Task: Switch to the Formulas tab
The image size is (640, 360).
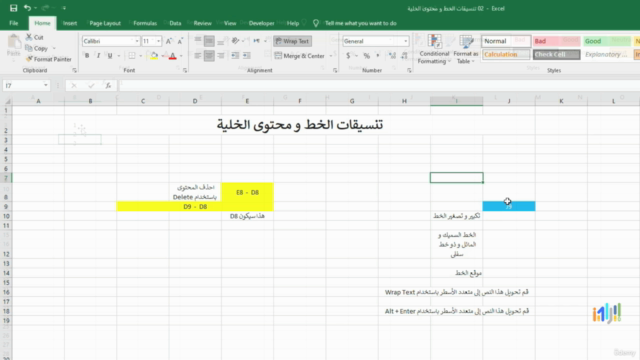Action: point(145,23)
